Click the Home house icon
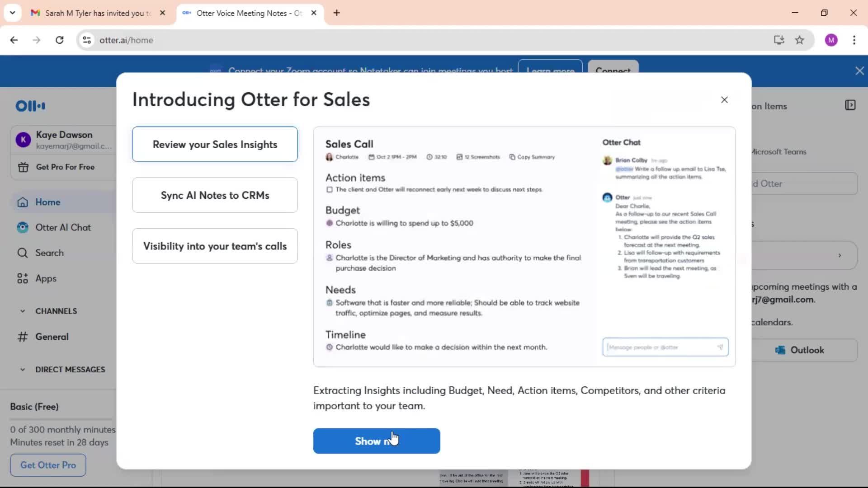The height and width of the screenshot is (488, 868). 23,202
